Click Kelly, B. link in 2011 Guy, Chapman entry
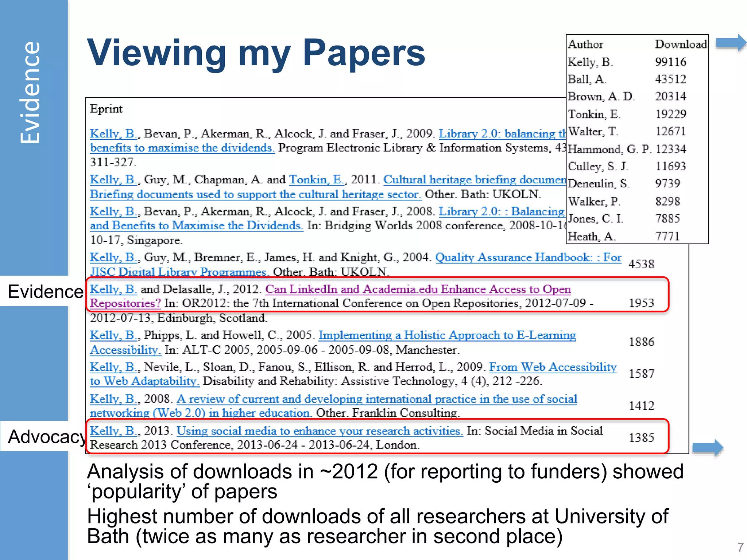Screen dimensions: 747x560 pyautogui.click(x=114, y=180)
